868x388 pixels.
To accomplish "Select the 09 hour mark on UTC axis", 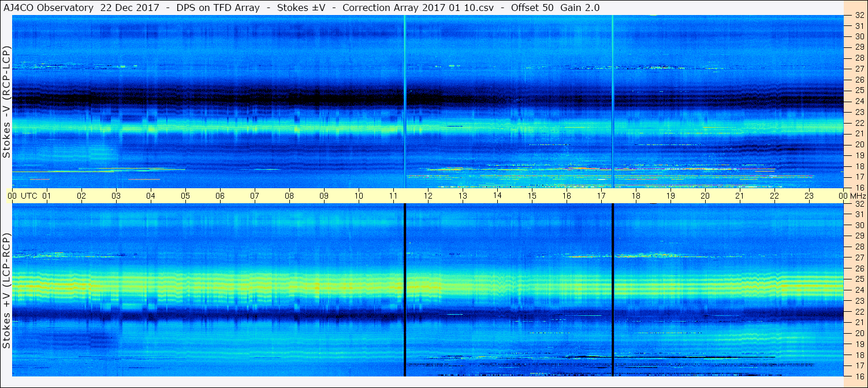I will [x=324, y=196].
